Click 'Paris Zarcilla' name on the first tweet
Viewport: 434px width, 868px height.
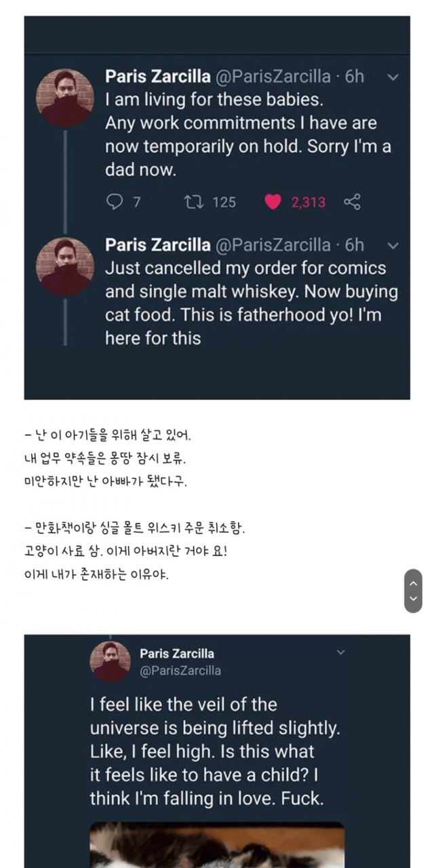[159, 77]
